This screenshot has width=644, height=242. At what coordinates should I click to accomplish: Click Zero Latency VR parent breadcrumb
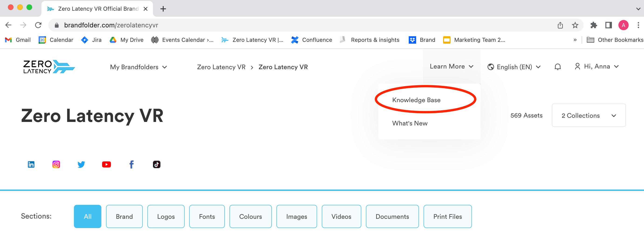coord(221,67)
